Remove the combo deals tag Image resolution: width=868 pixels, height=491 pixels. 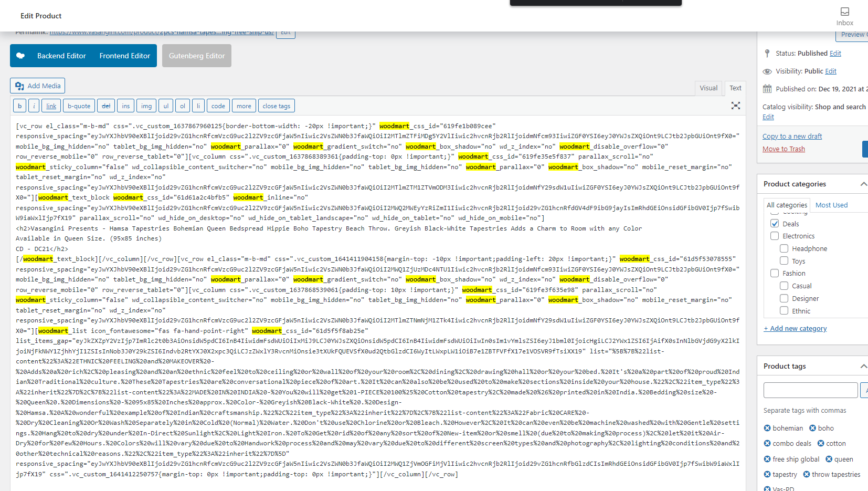point(767,443)
